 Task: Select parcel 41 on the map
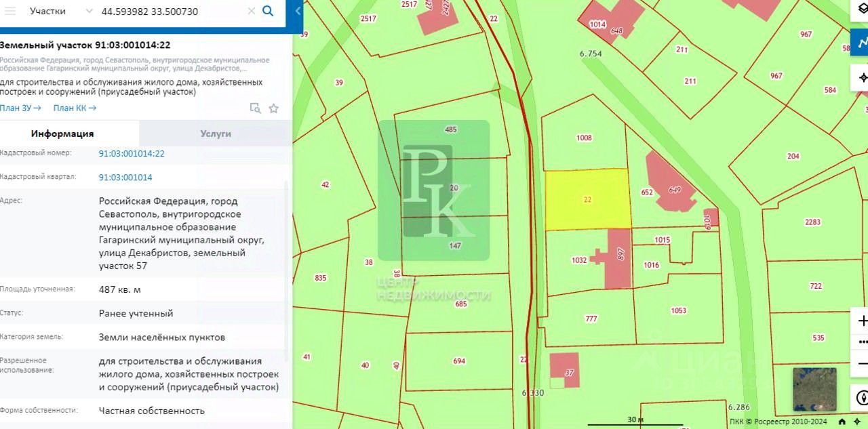pos(307,356)
